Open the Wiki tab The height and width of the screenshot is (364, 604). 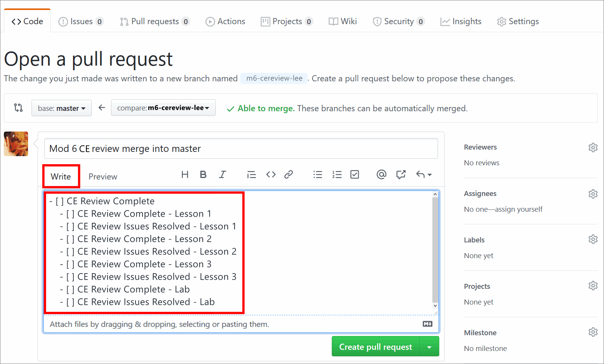click(343, 21)
